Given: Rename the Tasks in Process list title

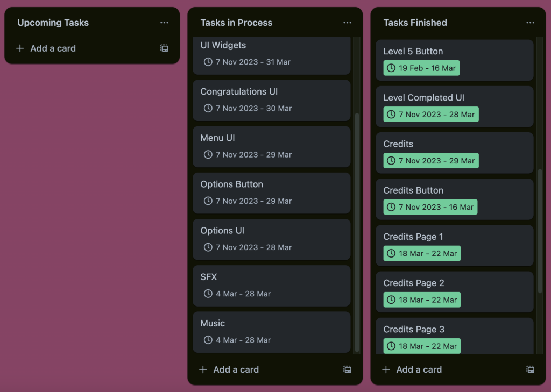Looking at the screenshot, I should pyautogui.click(x=236, y=23).
